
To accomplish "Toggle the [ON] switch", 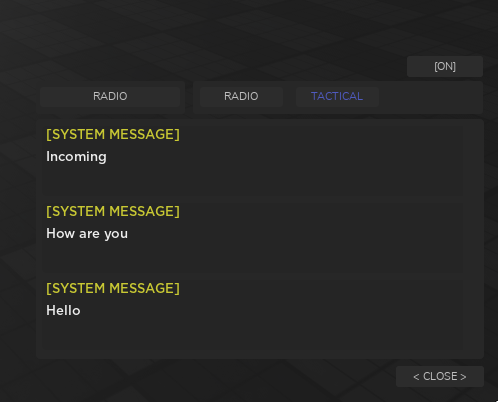I will pos(445,66).
